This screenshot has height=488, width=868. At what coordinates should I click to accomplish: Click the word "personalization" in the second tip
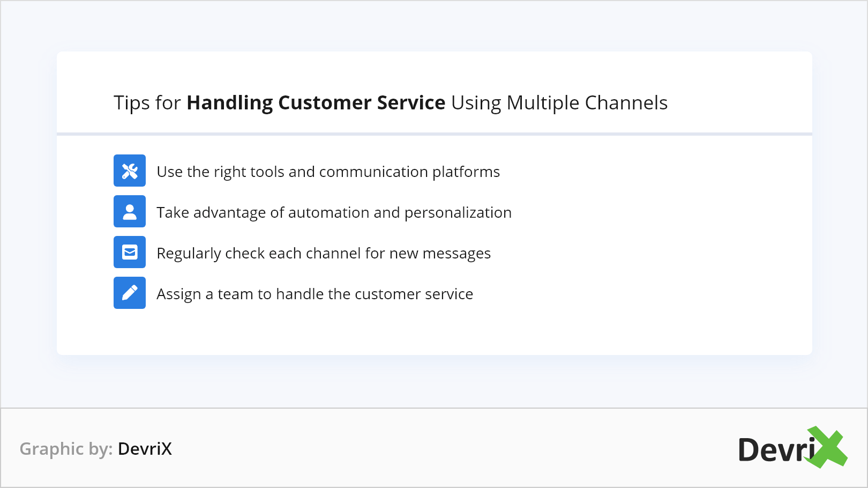[x=458, y=212]
